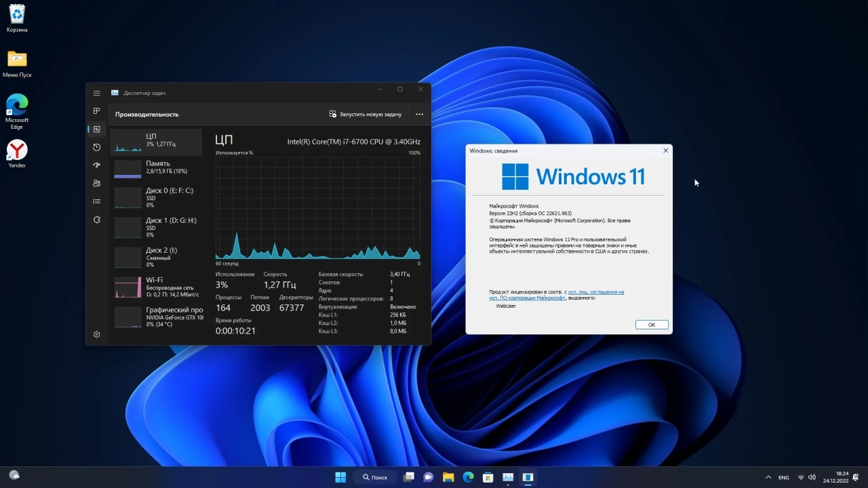Open the Task Manager hamburger navigation menu
The image size is (868, 488).
click(97, 93)
